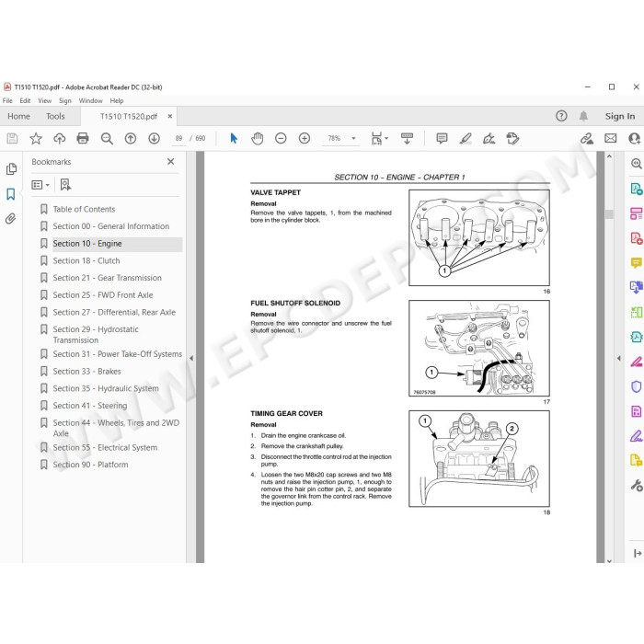Print the document
This screenshot has height=644, width=644.
click(83, 138)
